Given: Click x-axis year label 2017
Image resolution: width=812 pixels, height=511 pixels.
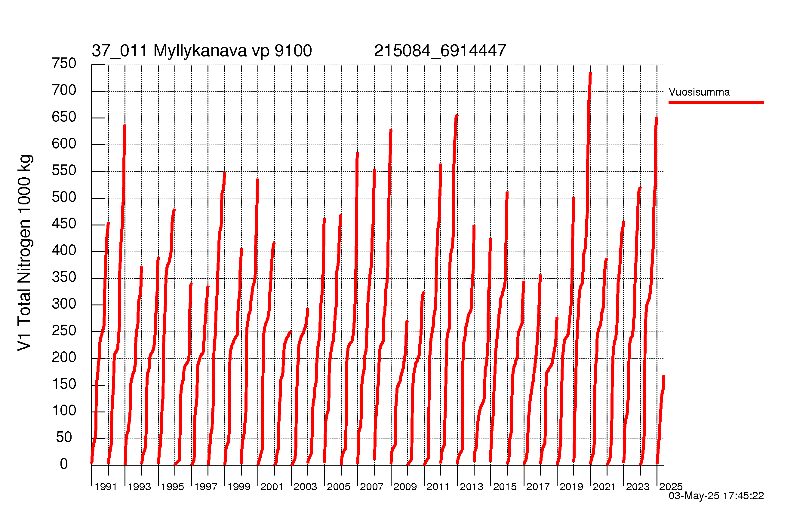Looking at the screenshot, I should 538,487.
